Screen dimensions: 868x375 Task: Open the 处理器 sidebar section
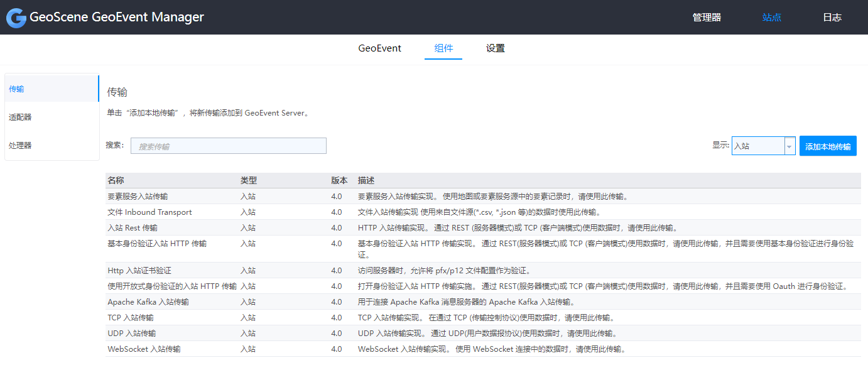coord(20,144)
